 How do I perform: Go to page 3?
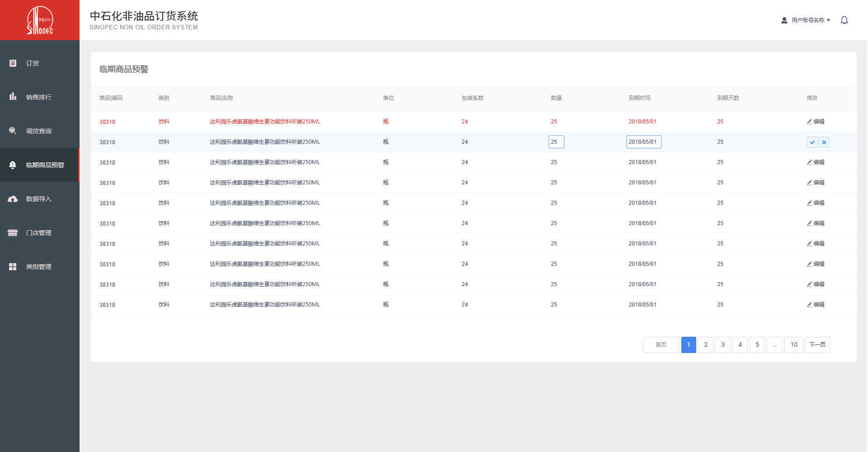(x=722, y=345)
